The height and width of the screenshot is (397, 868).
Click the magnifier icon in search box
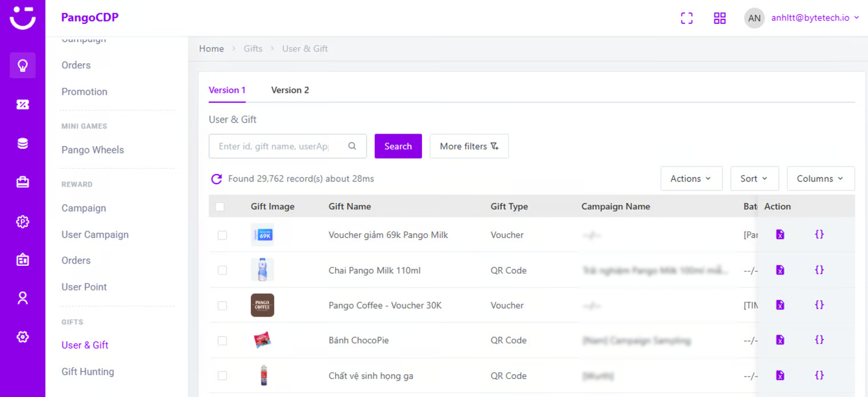pos(352,146)
